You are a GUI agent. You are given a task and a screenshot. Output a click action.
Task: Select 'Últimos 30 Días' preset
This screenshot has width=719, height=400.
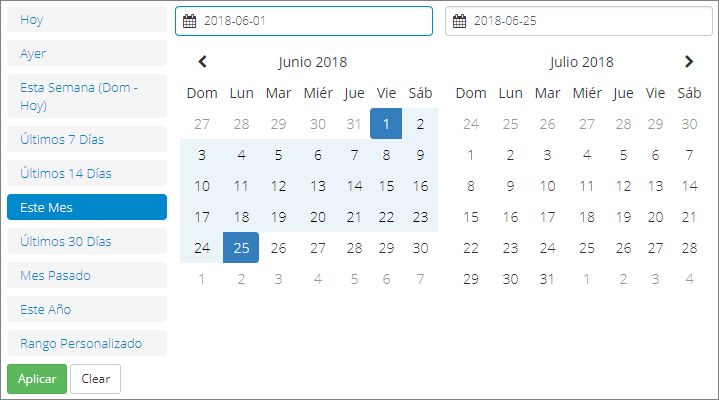point(87,241)
